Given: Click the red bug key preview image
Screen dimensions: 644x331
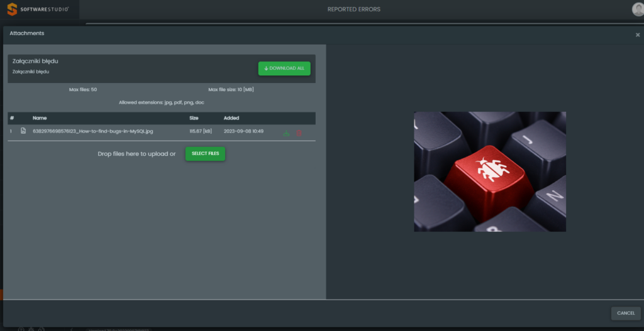Looking at the screenshot, I should pos(489,171).
